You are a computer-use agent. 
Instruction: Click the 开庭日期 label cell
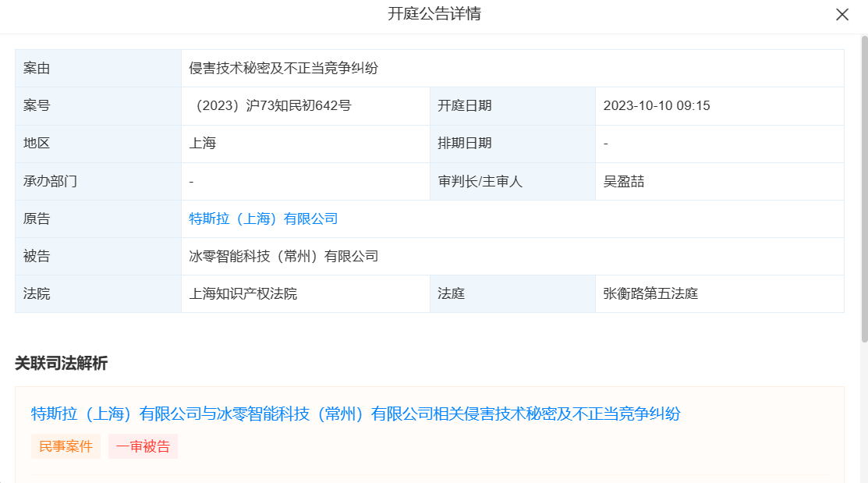tap(512, 106)
